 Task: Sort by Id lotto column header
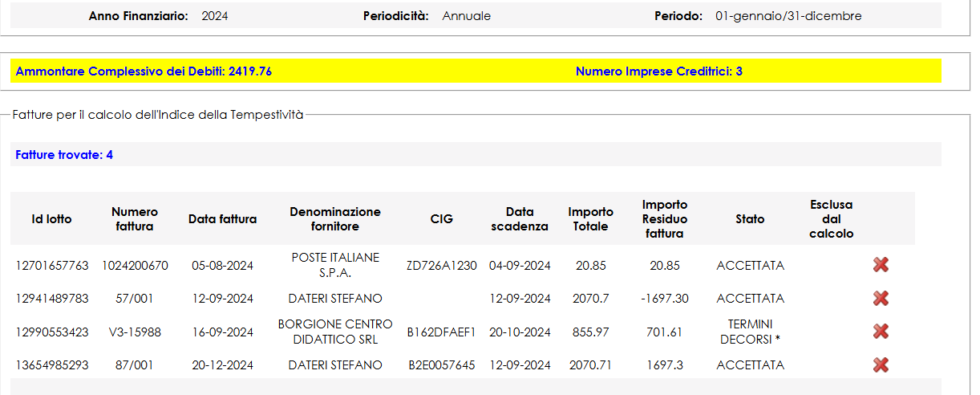pyautogui.click(x=51, y=218)
